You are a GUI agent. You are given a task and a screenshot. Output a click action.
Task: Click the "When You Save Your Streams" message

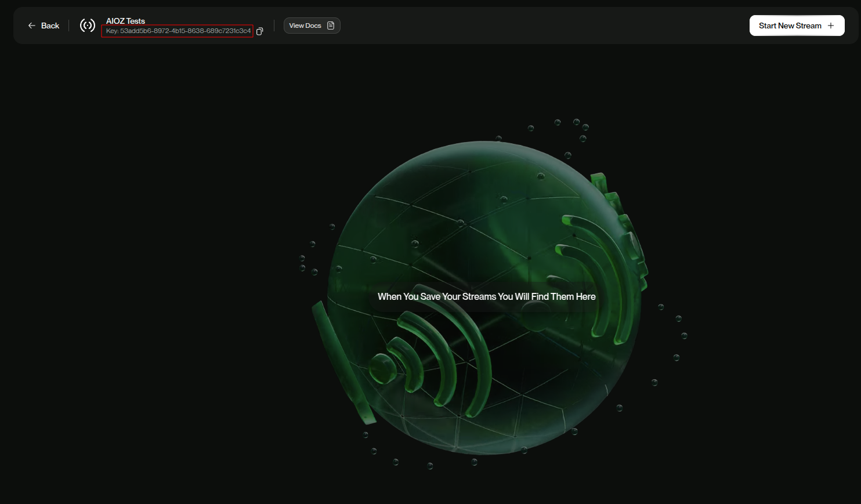[486, 296]
